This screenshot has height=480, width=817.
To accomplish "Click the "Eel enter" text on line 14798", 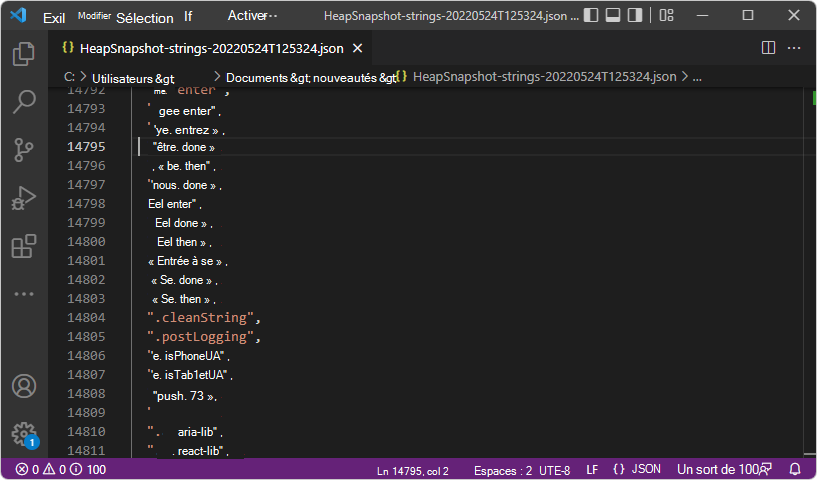I will click(175, 204).
